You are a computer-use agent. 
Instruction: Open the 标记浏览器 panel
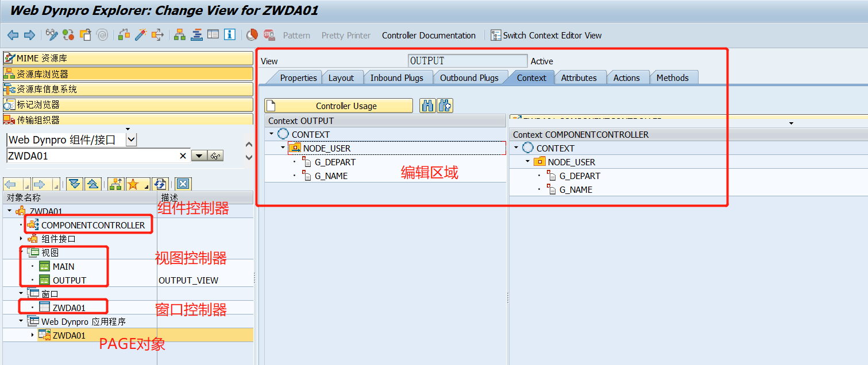pos(128,104)
